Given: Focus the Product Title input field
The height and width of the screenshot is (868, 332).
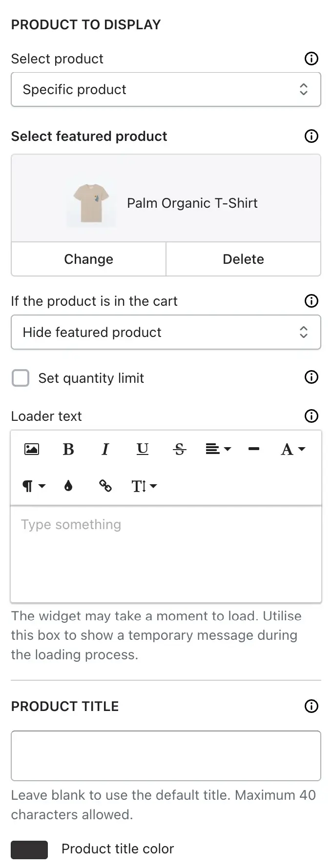Looking at the screenshot, I should click(x=166, y=756).
